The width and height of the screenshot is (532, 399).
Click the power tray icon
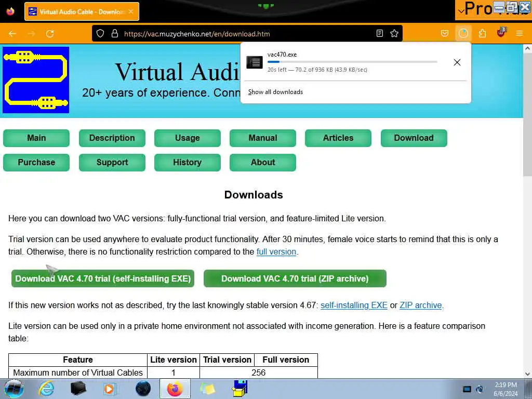480,389
